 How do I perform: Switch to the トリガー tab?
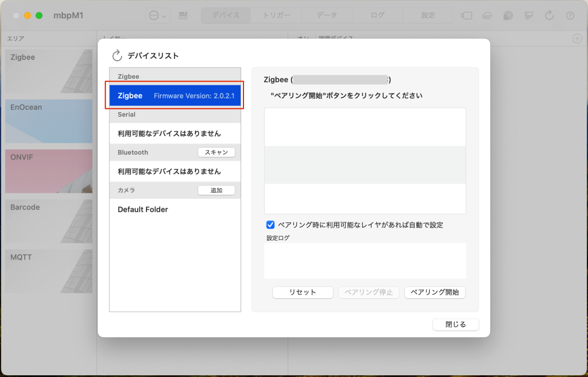point(276,15)
